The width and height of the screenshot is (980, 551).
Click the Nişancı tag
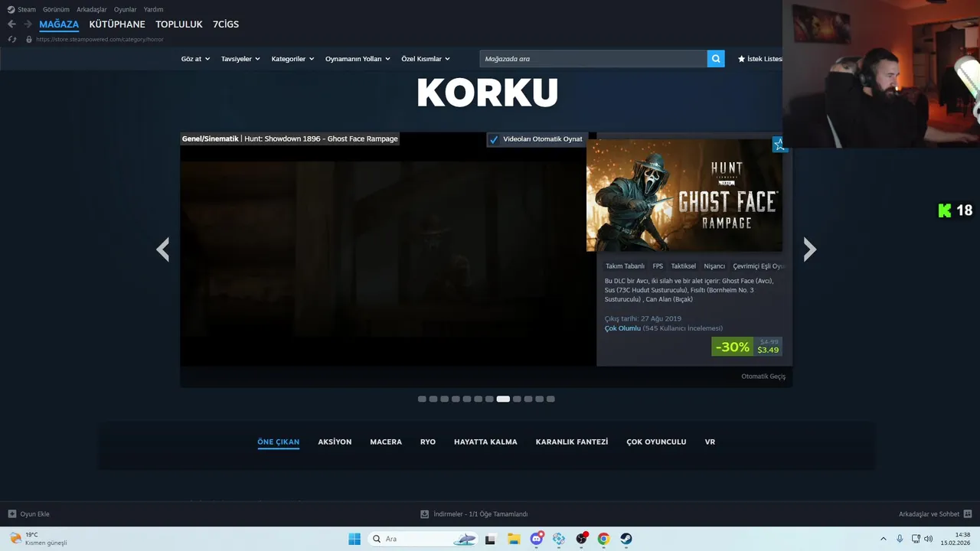point(714,266)
